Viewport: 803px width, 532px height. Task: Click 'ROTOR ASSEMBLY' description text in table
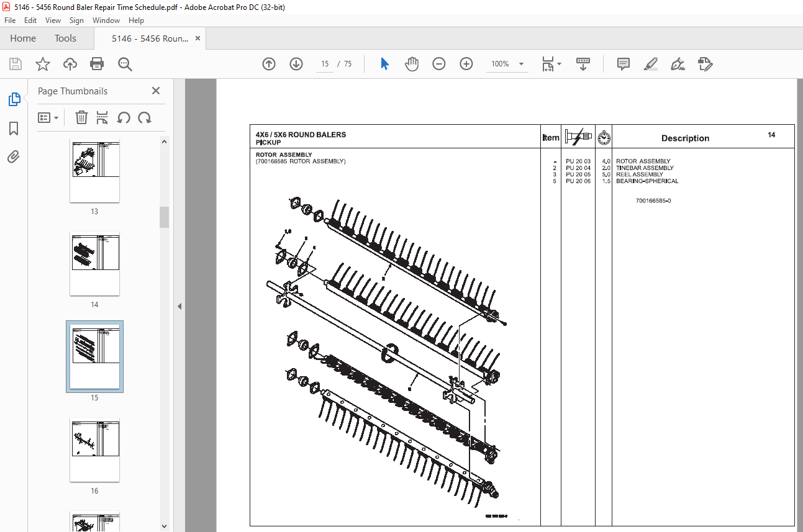[x=643, y=161]
